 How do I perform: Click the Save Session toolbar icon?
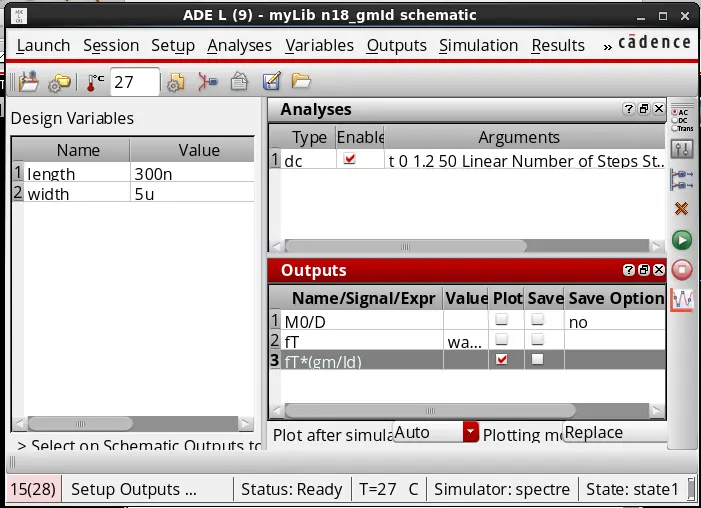pyautogui.click(x=29, y=82)
